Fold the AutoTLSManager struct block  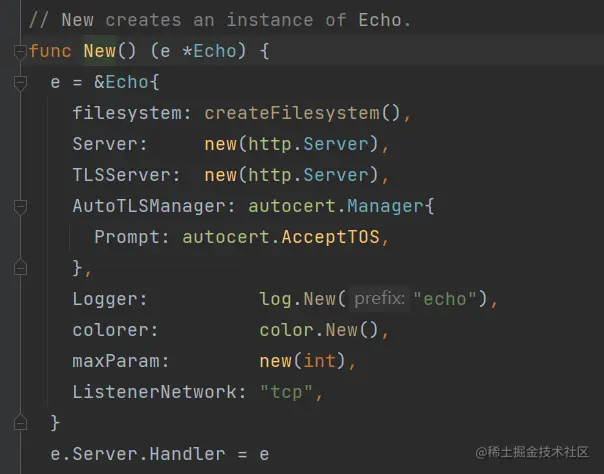[x=21, y=206]
